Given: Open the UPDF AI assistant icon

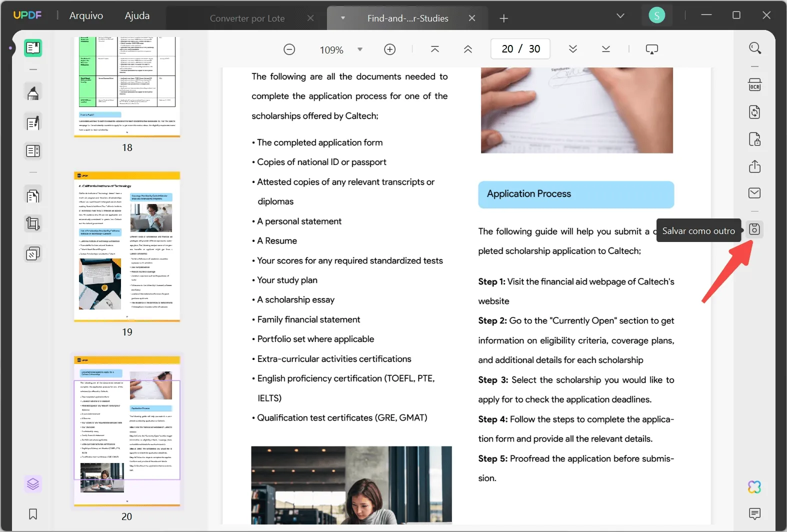Looking at the screenshot, I should pos(754,486).
